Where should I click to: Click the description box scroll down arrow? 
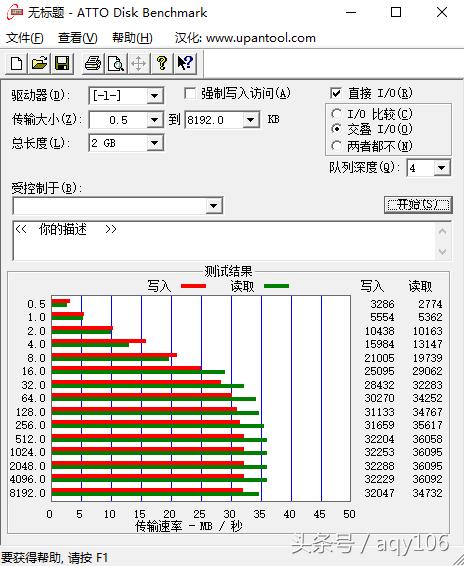tap(443, 252)
